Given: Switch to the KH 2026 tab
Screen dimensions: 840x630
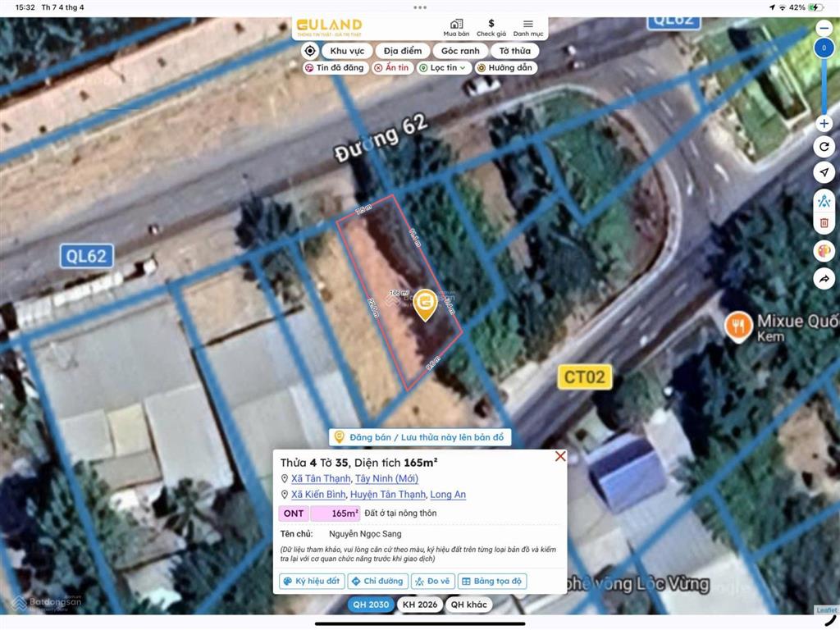Looking at the screenshot, I should [419, 605].
